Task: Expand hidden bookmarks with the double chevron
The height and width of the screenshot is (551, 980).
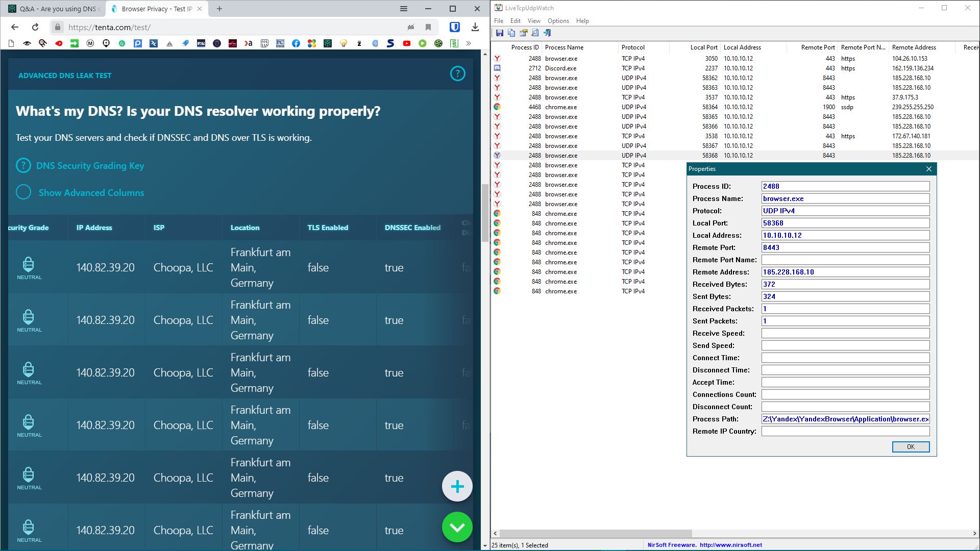Action: 469,44
